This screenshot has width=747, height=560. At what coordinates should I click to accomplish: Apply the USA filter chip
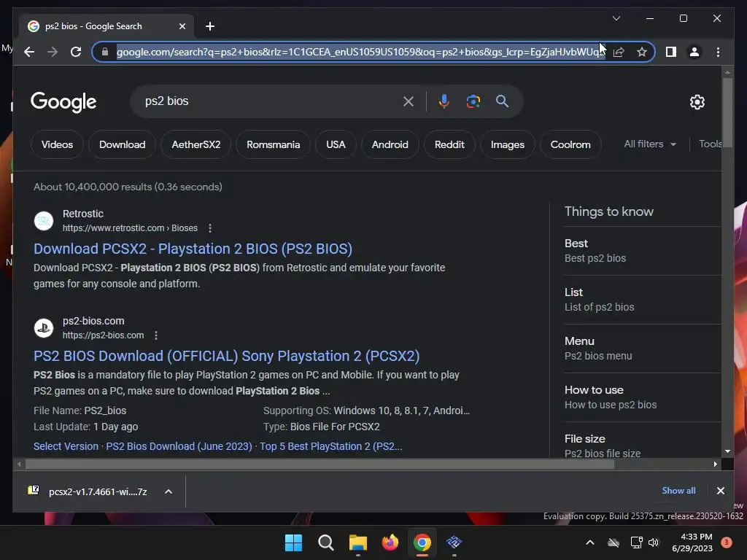tap(336, 144)
